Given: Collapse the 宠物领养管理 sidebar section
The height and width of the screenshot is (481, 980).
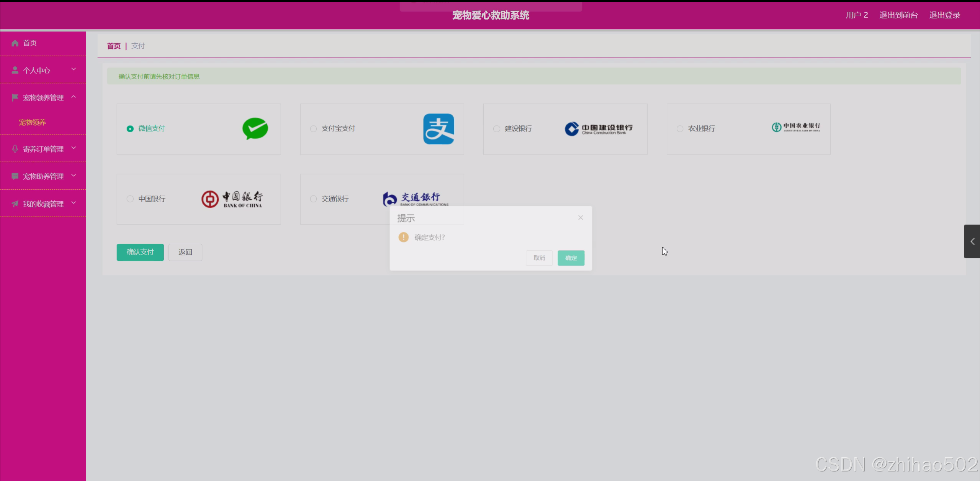Looking at the screenshot, I should [x=43, y=97].
